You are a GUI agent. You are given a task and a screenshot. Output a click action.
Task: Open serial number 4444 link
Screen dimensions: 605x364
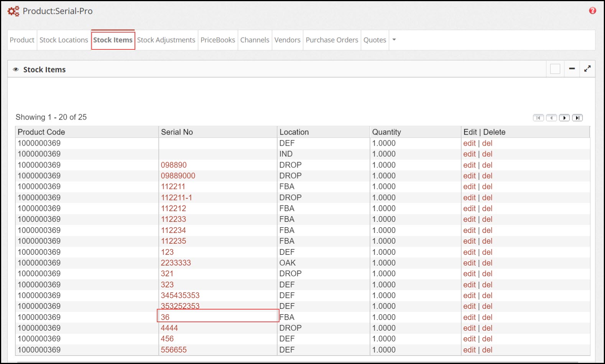[x=169, y=328]
